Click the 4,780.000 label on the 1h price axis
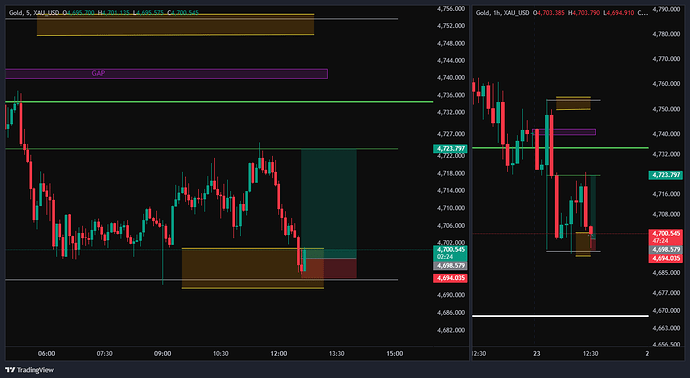The width and height of the screenshot is (690, 378). point(667,34)
